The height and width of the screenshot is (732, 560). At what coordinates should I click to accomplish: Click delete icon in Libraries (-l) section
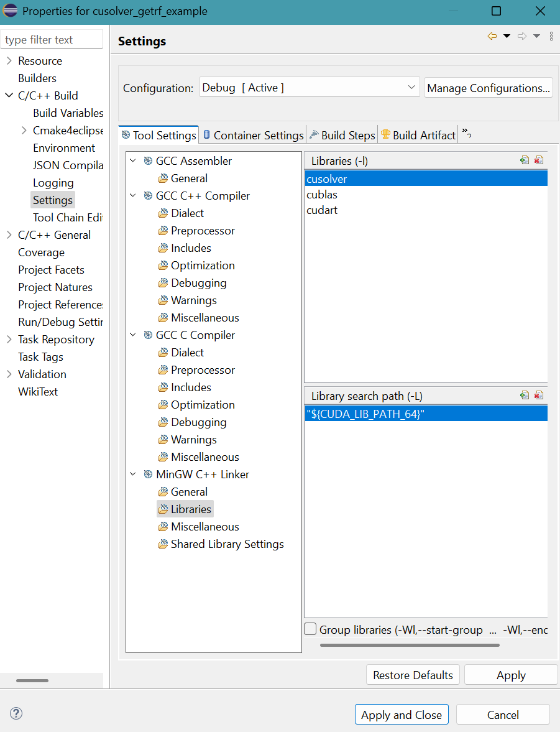click(x=539, y=160)
